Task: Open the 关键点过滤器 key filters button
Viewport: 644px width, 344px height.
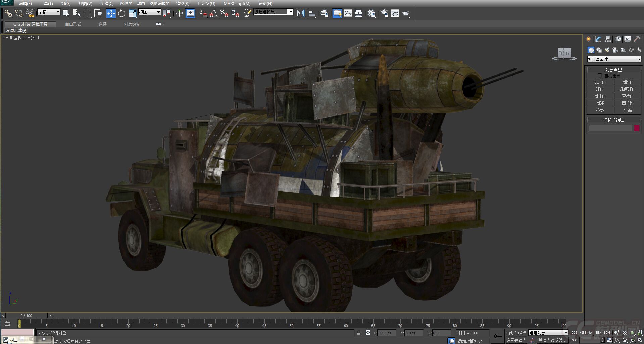Action: pos(552,340)
